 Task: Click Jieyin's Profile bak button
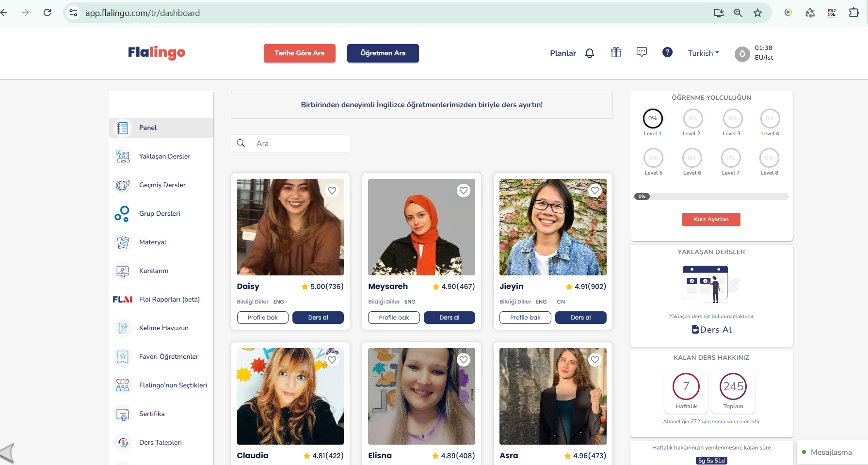tap(525, 318)
